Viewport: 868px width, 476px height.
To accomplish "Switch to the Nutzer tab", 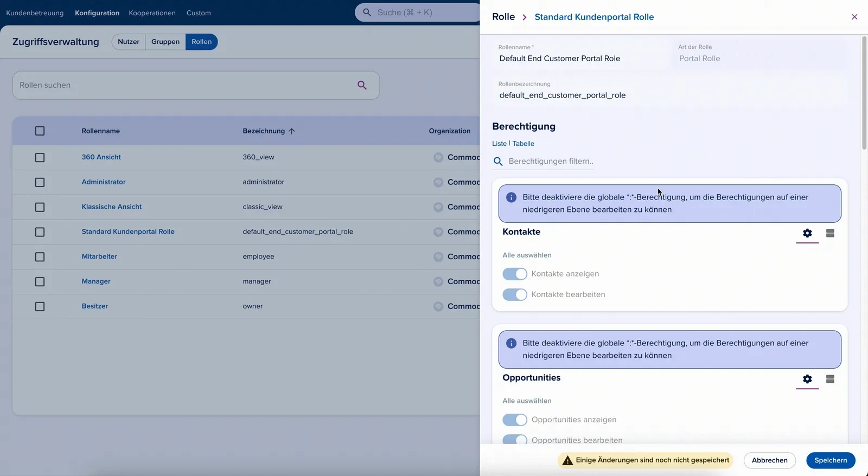I will (129, 42).
